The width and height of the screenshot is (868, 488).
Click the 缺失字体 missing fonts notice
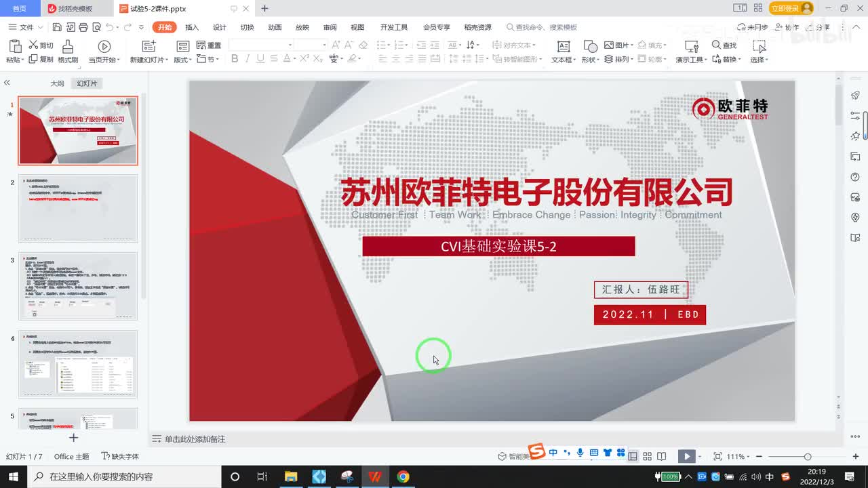click(119, 457)
